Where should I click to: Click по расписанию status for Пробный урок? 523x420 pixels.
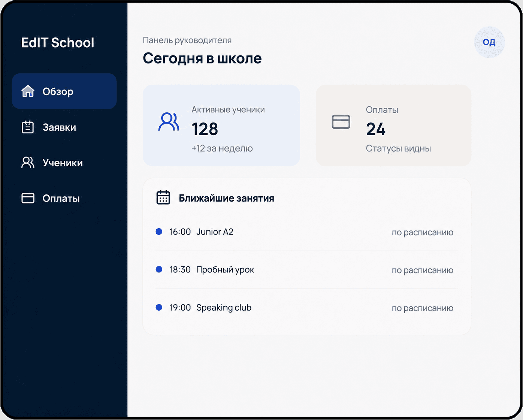click(423, 270)
